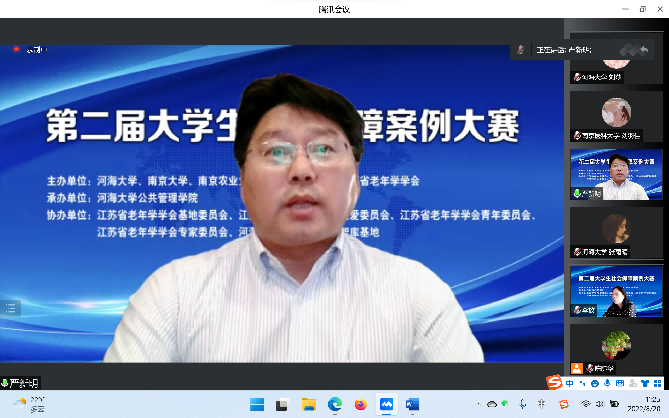Screen dimensions: 669x418
Task: Click the Sogou S icon in the system tray
Action: [564, 404]
